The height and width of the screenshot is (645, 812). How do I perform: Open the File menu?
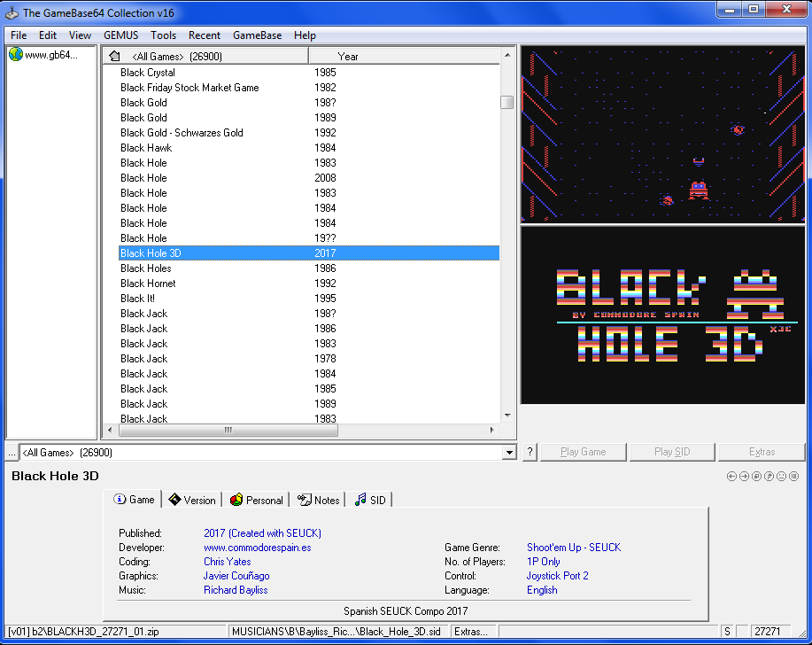click(x=19, y=35)
